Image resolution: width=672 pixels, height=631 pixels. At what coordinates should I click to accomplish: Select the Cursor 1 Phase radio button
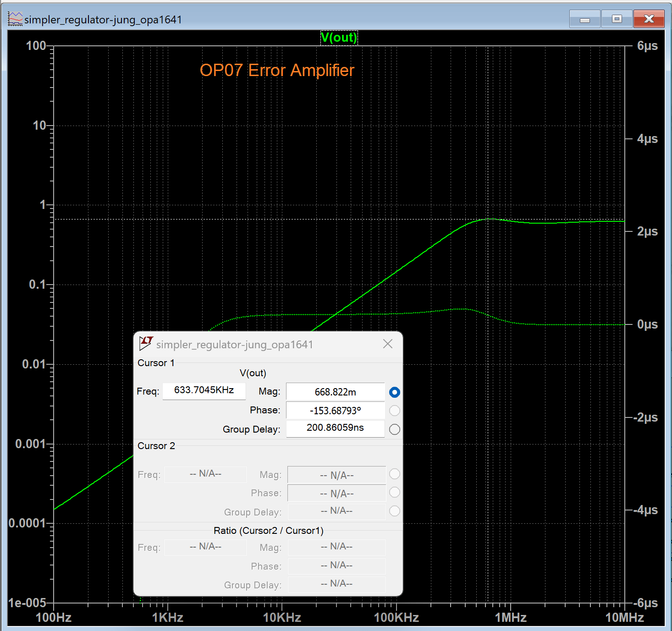pos(394,411)
